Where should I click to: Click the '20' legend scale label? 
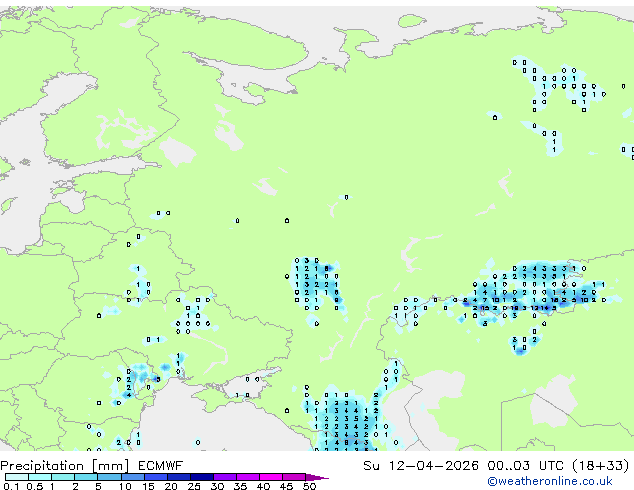(x=171, y=486)
